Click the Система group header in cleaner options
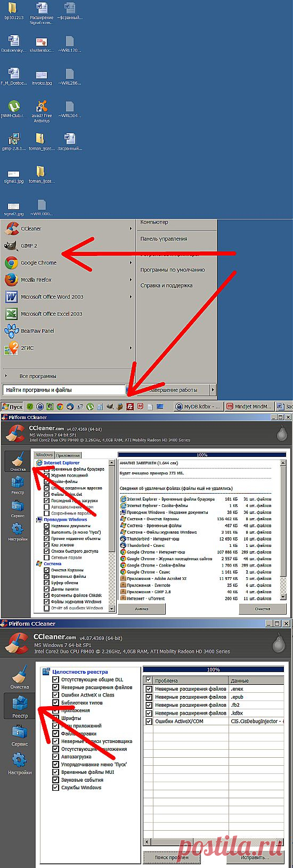The height and width of the screenshot is (868, 293). pos(52,563)
